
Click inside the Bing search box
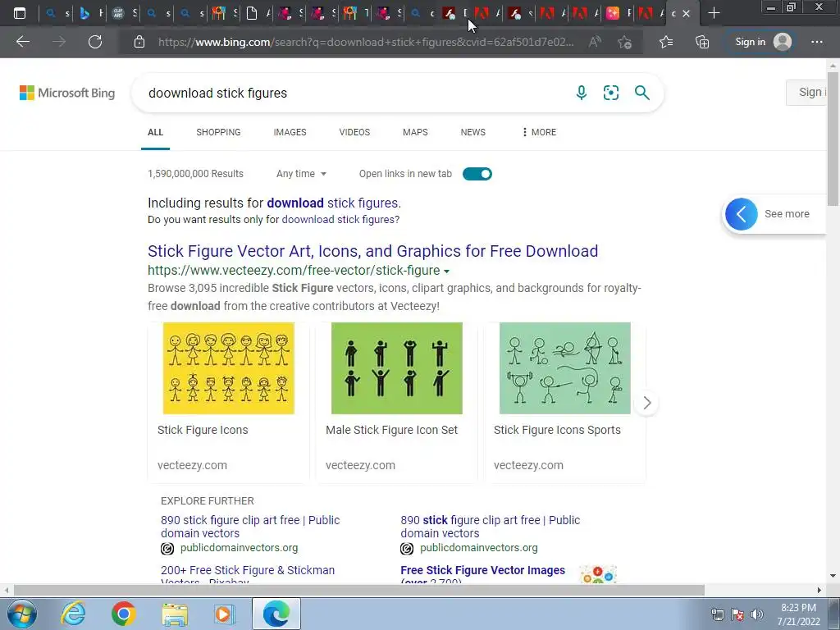pyautogui.click(x=354, y=93)
